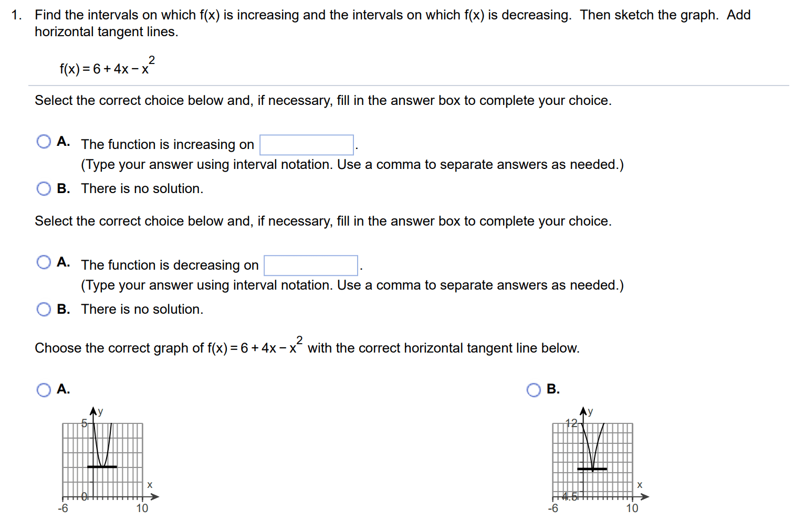Select graph choice A radio button

point(44,390)
